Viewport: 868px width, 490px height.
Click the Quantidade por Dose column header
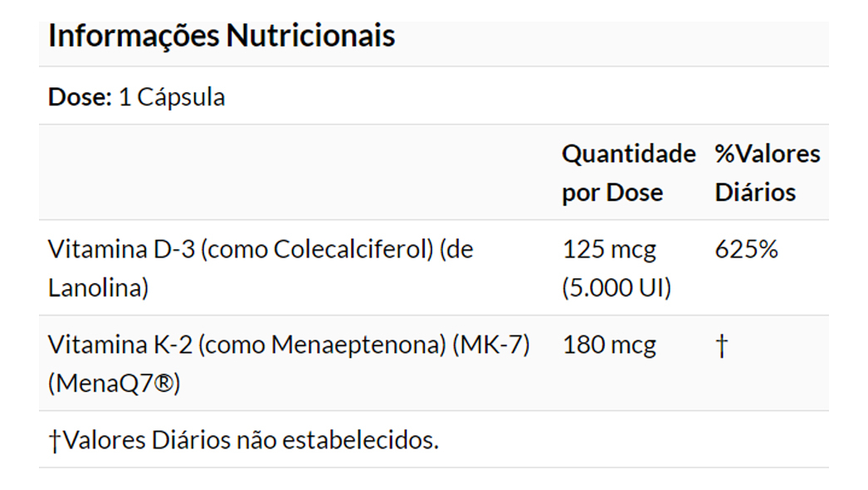tap(628, 173)
